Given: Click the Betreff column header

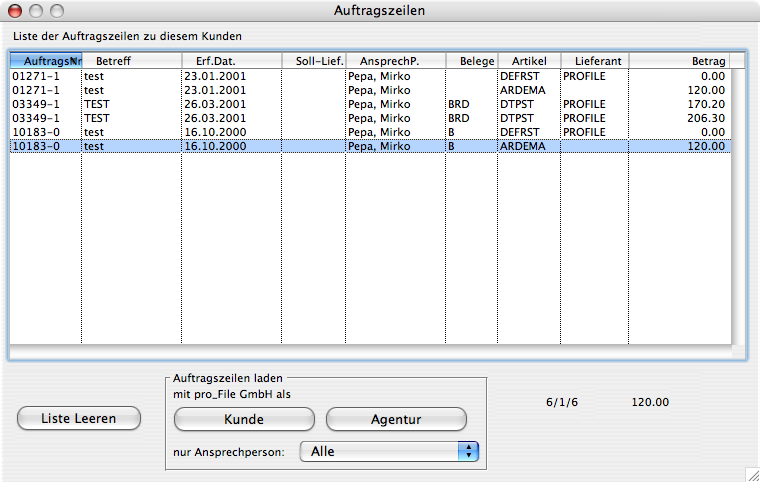Looking at the screenshot, I should [x=131, y=61].
